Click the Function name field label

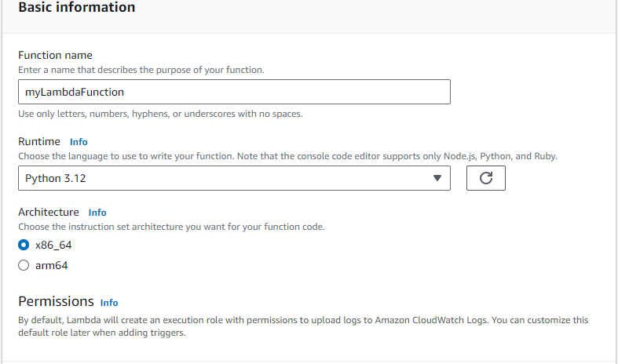(55, 56)
